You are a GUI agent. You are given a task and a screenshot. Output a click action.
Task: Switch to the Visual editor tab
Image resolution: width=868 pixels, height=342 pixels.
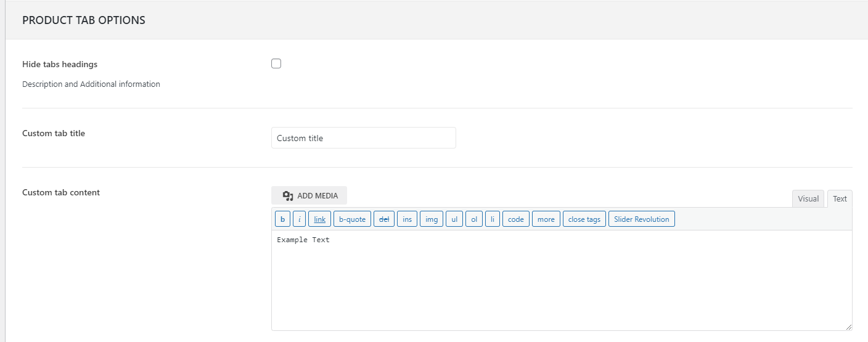[808, 198]
